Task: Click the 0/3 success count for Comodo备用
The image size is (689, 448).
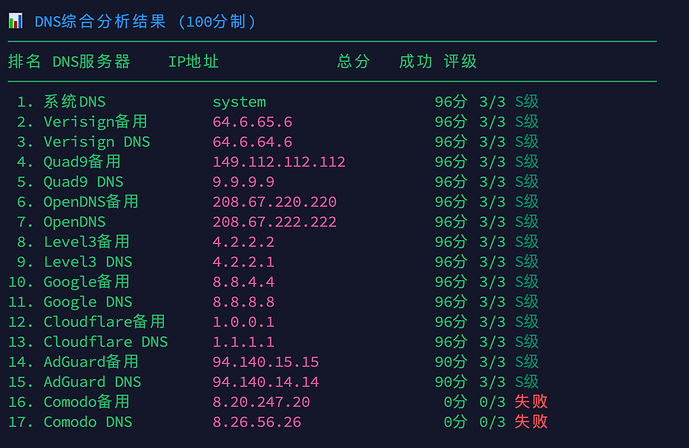Action: pyautogui.click(x=493, y=402)
